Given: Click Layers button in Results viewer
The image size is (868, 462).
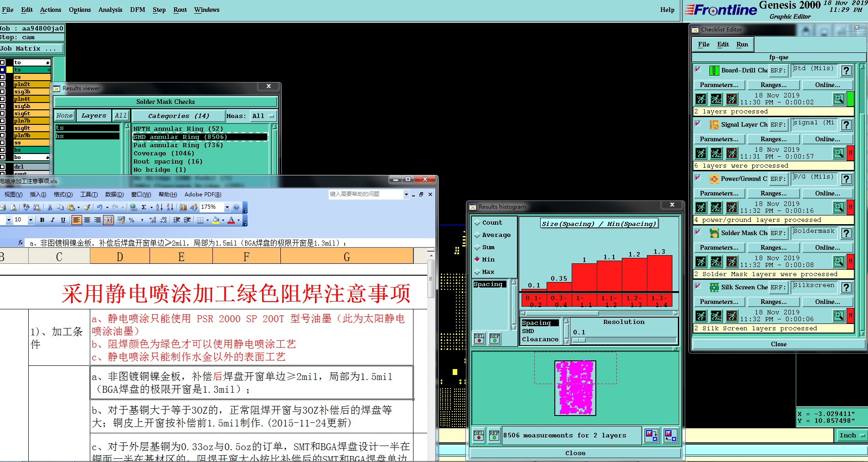Looking at the screenshot, I should 93,116.
